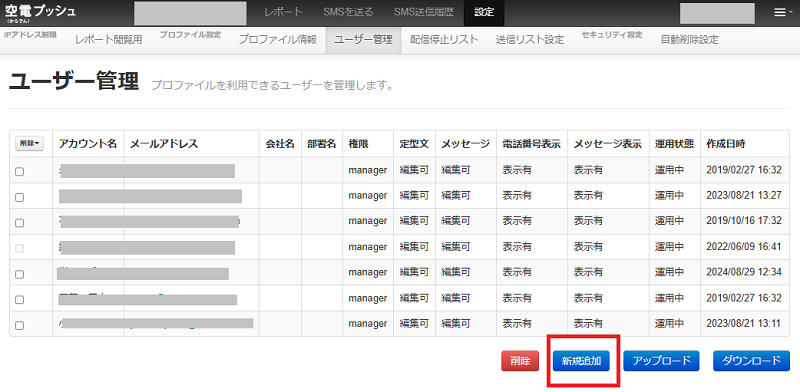Click the アップロード button
This screenshot has height=392, width=800.
tap(662, 361)
